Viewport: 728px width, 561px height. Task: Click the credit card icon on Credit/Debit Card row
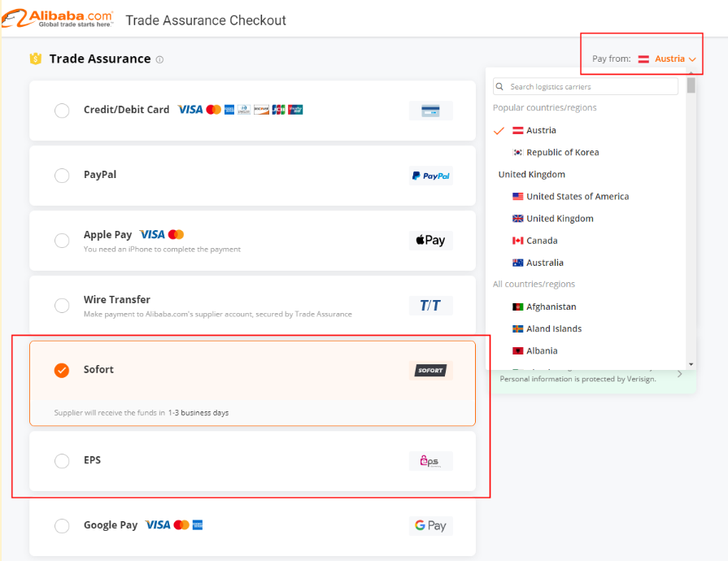pos(430,111)
